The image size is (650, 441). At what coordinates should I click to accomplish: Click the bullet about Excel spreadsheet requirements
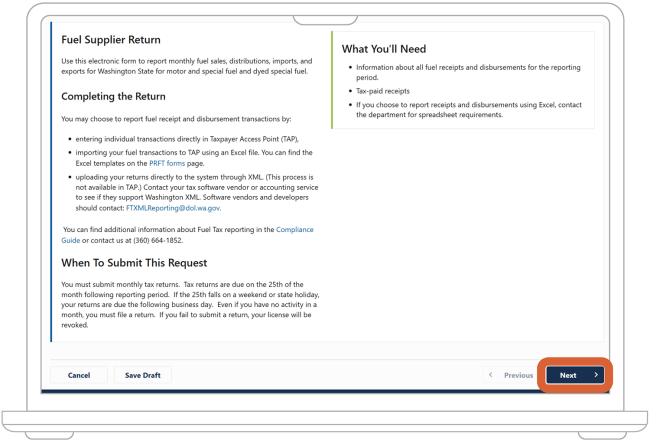coord(469,110)
